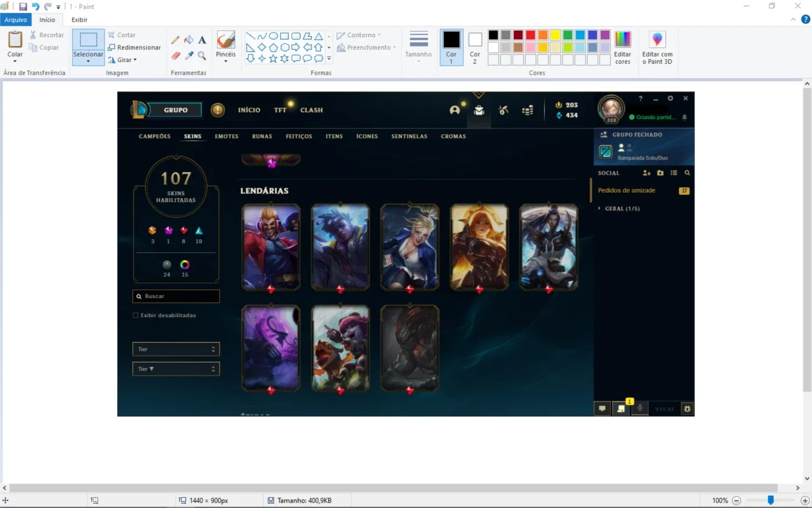
Task: Choose the Rounded rectangle shape
Action: click(x=296, y=36)
